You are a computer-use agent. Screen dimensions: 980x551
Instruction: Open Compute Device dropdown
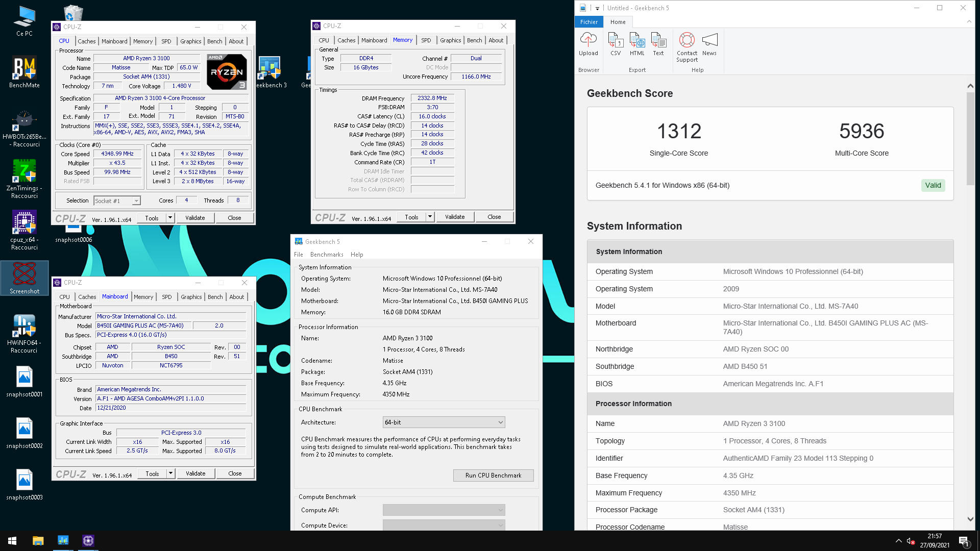pos(444,525)
